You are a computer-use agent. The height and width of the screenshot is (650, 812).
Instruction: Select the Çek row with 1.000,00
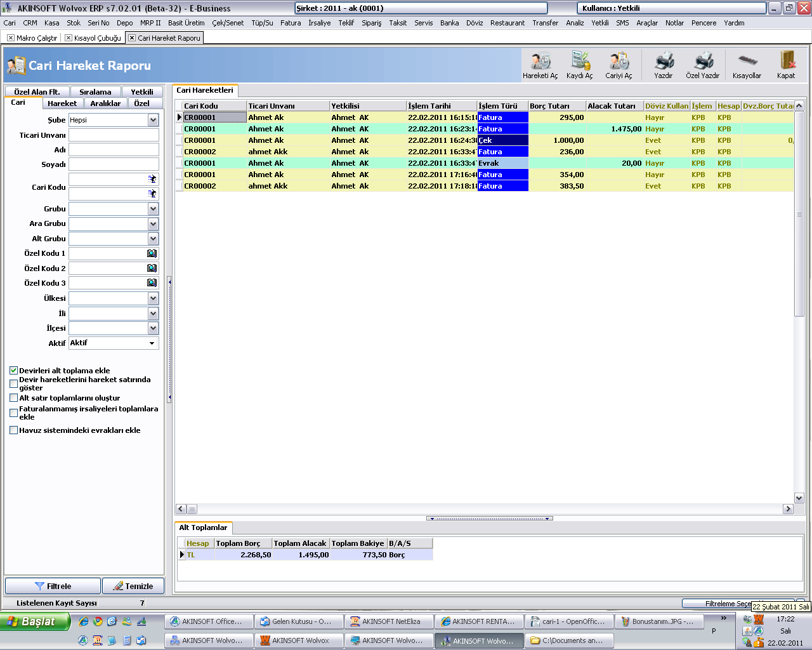coord(485,140)
